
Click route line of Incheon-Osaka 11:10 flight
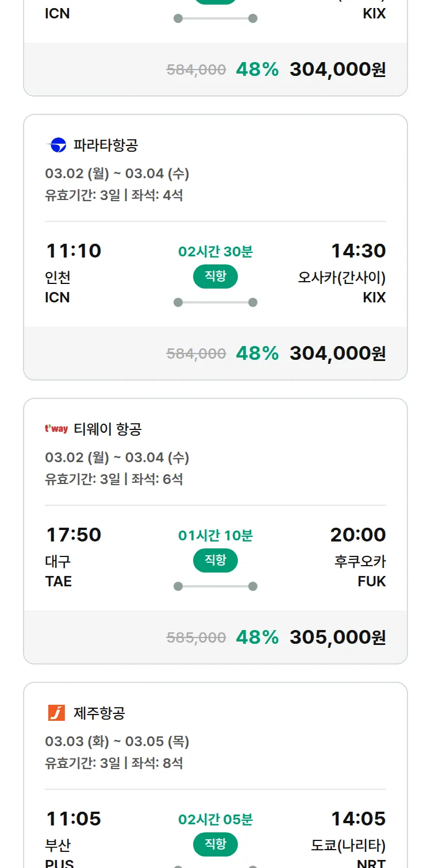click(x=215, y=302)
